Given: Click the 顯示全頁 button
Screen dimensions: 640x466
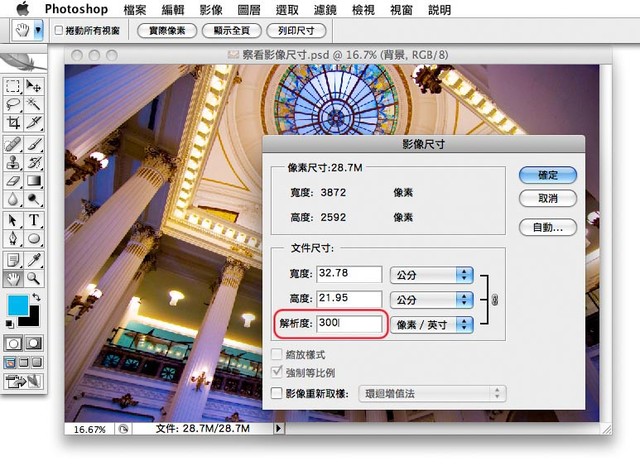Looking at the screenshot, I should point(231,31).
